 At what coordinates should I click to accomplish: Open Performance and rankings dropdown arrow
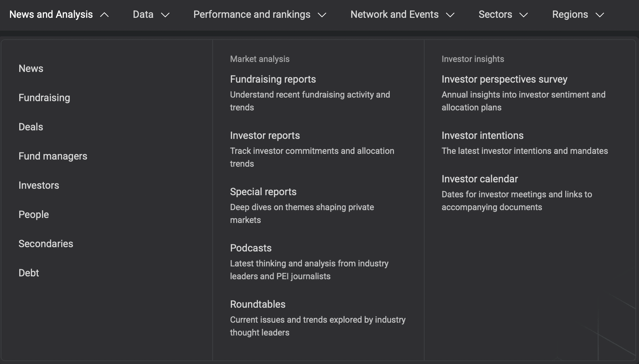pyautogui.click(x=322, y=15)
